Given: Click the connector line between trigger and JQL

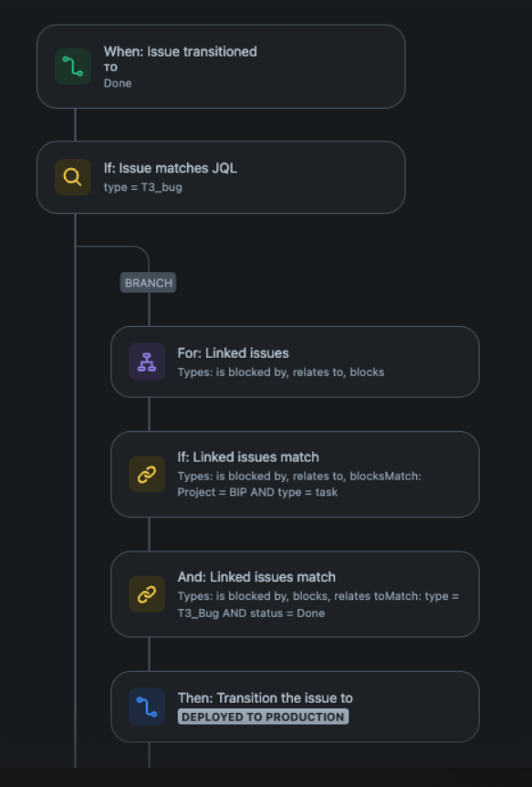Looking at the screenshot, I should point(75,124).
